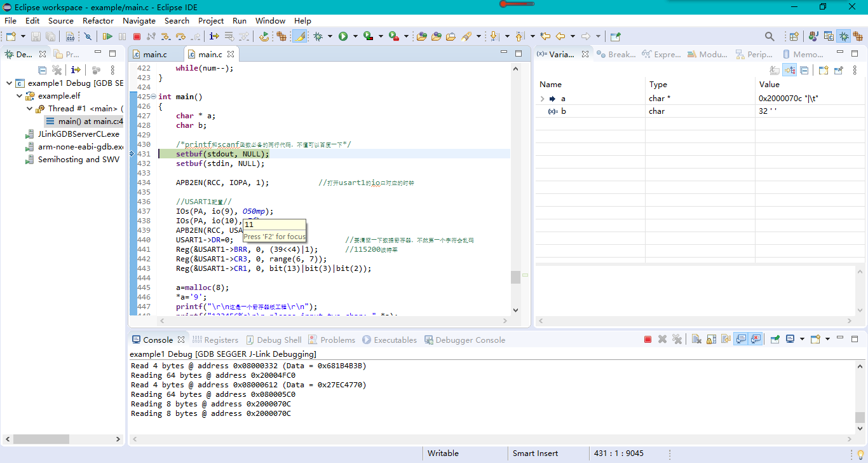Click the Skip All Breakpoints icon
The width and height of the screenshot is (868, 463).
coord(87,36)
